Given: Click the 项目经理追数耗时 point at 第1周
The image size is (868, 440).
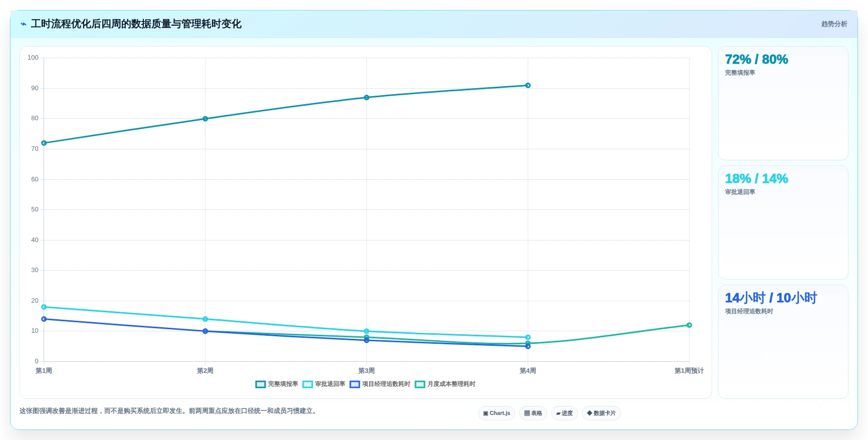Looking at the screenshot, I should 44,319.
